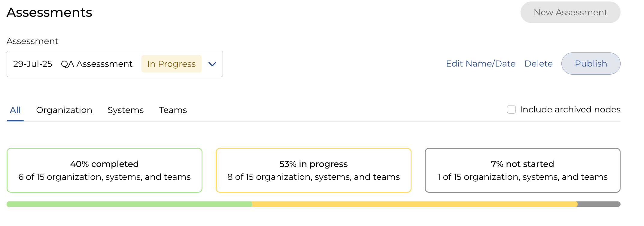Select the 40% completed summary card

105,170
